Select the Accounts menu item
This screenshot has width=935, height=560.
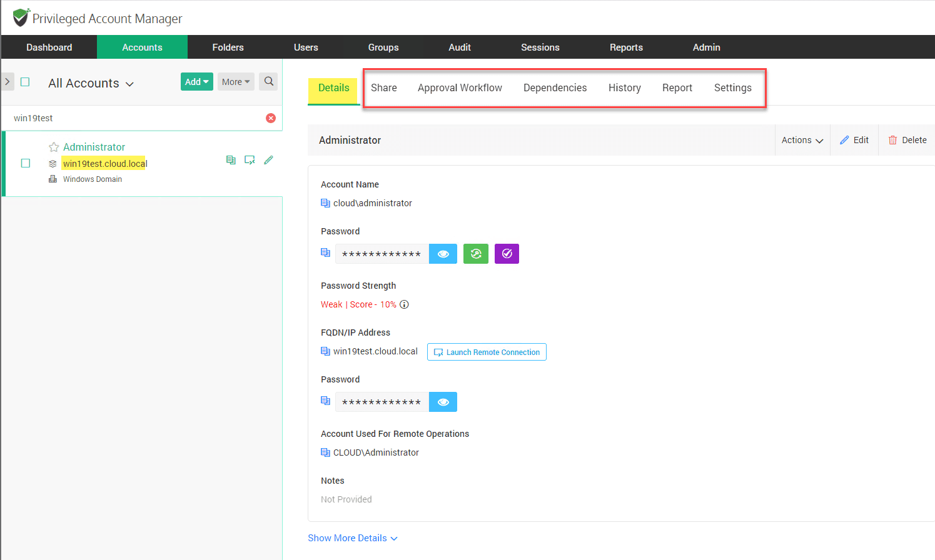pyautogui.click(x=143, y=47)
